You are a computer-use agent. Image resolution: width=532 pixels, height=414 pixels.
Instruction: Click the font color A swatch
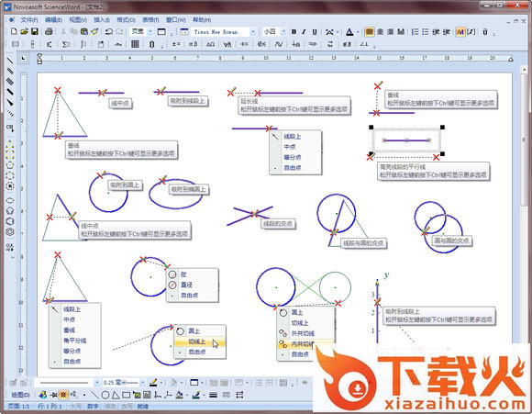click(349, 31)
